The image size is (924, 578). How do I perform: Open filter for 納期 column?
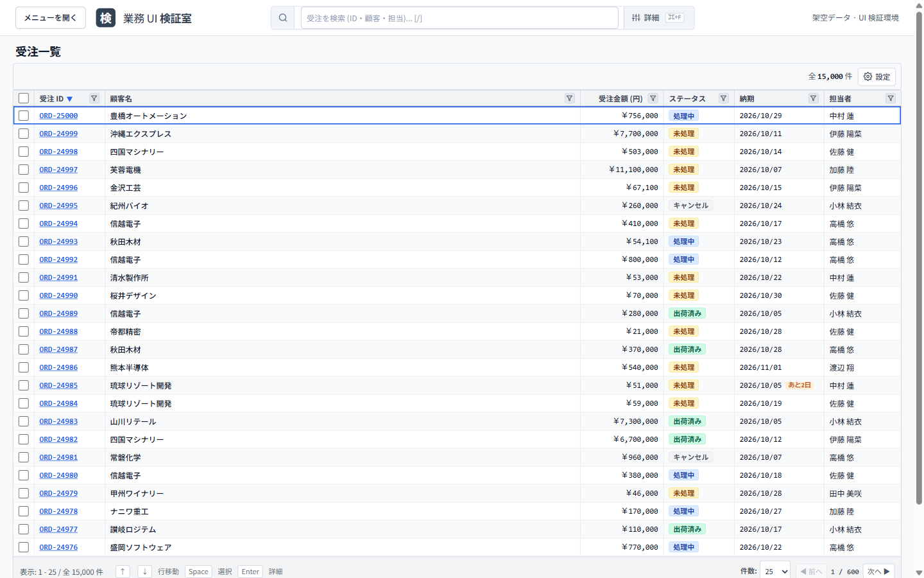coord(814,98)
